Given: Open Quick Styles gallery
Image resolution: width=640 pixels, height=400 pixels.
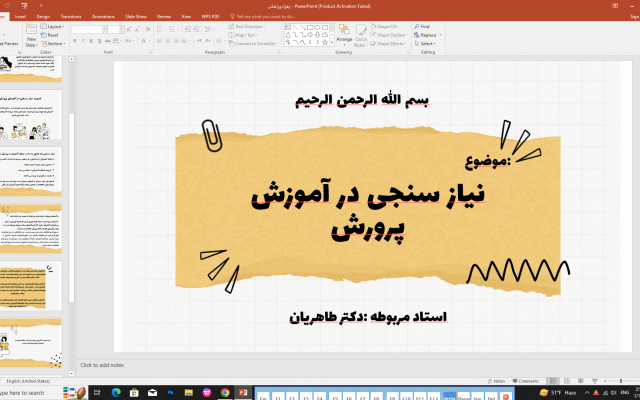Looking at the screenshot, I should tap(360, 35).
